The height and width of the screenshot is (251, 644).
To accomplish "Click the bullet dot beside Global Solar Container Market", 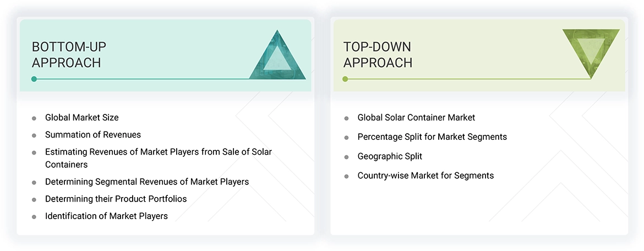I will coord(346,118).
